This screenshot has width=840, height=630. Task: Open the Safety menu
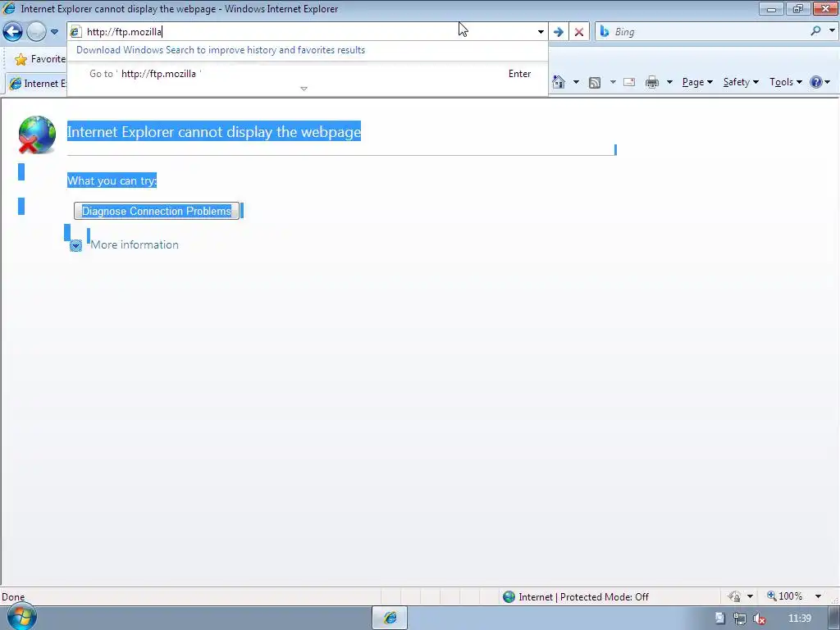click(741, 82)
